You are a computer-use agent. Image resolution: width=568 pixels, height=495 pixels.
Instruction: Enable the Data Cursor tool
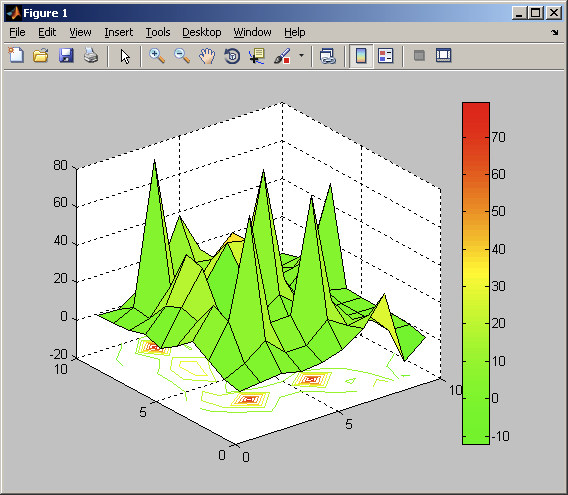point(257,56)
